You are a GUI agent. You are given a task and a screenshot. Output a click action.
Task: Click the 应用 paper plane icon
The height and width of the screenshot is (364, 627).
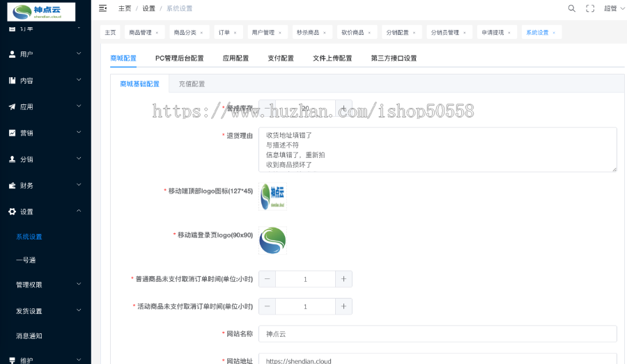click(12, 106)
